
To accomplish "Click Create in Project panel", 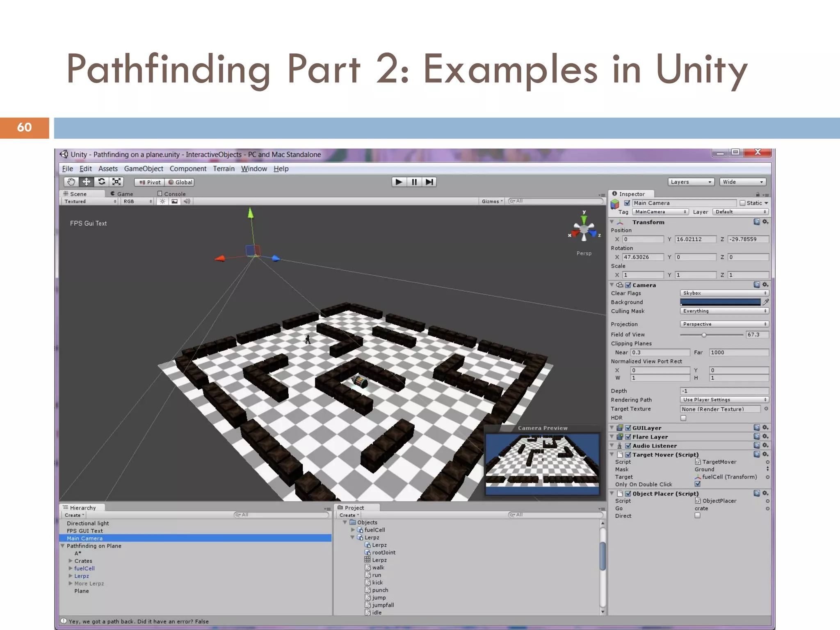I will 349,515.
